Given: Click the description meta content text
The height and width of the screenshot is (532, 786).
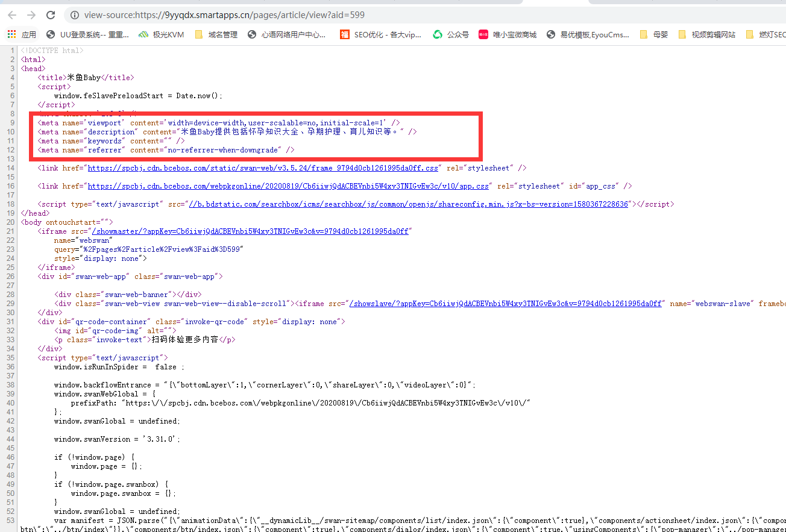Looking at the screenshot, I should (289, 132).
